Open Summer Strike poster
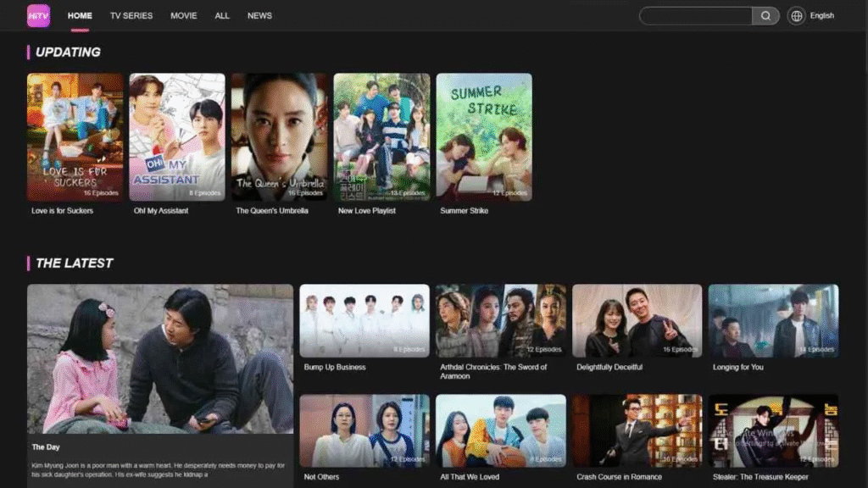The image size is (868, 488). 484,136
